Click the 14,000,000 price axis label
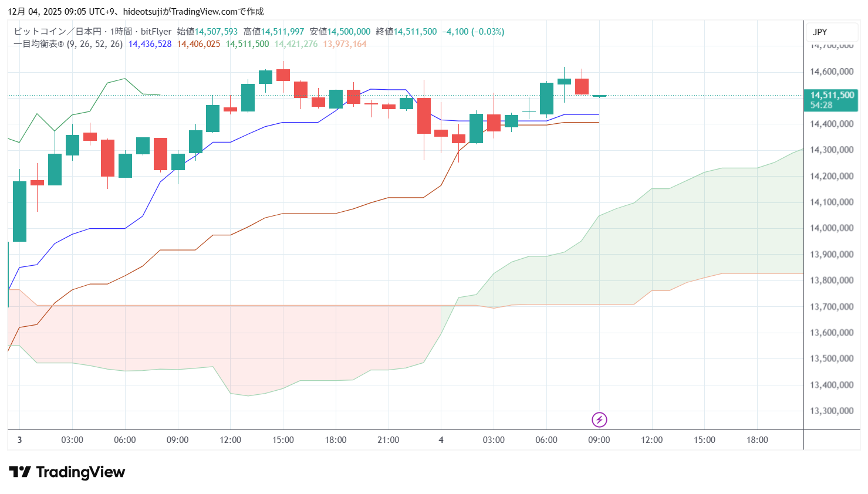This screenshot has width=868, height=494. coord(831,228)
